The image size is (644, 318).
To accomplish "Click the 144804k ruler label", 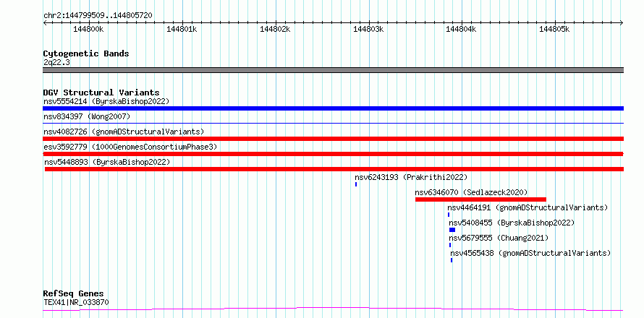I will (461, 29).
